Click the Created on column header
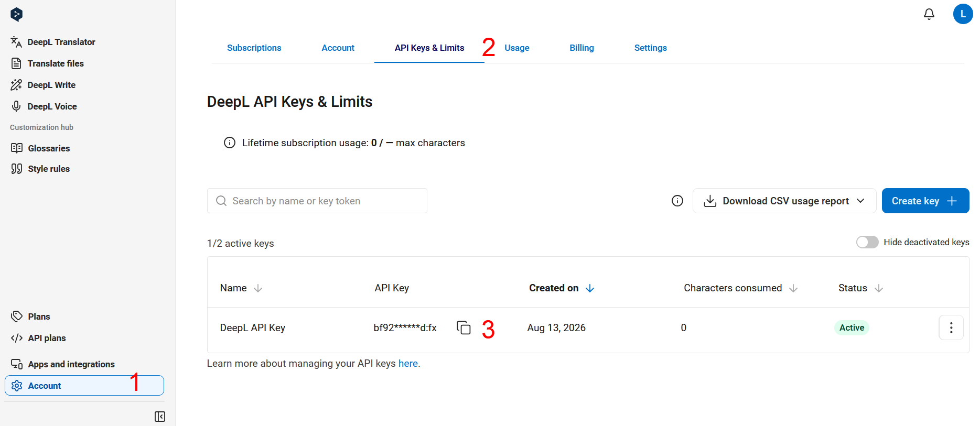 coord(554,288)
